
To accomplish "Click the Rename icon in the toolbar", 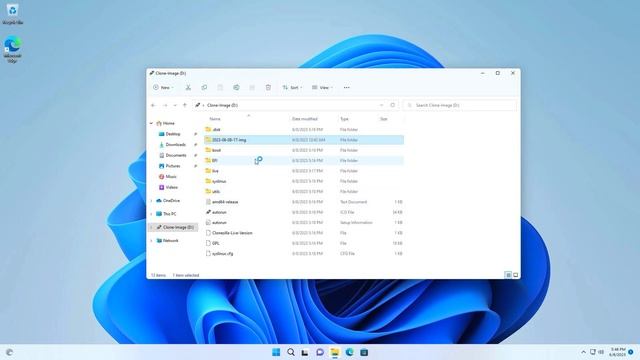I will [236, 87].
